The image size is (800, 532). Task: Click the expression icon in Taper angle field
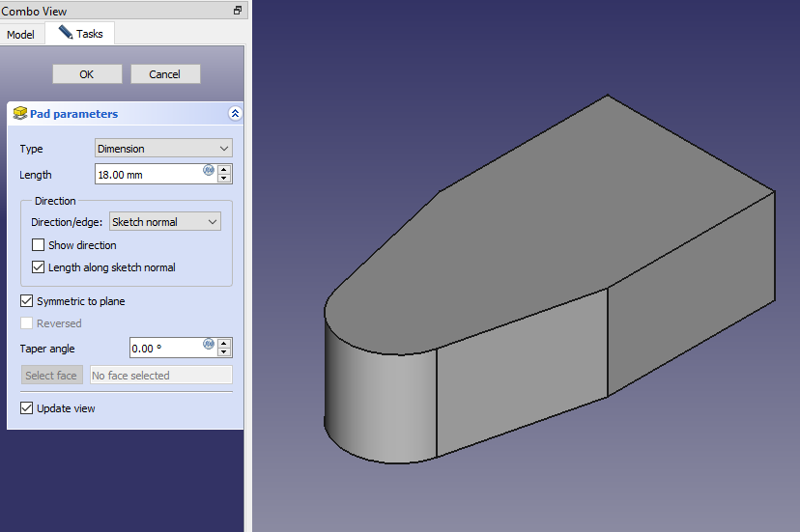(208, 345)
